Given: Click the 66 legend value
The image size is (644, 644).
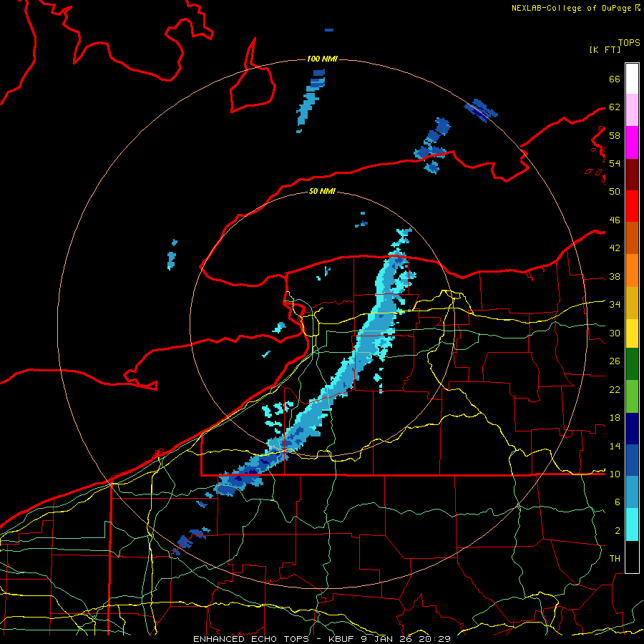Looking at the screenshot, I should click(615, 79).
